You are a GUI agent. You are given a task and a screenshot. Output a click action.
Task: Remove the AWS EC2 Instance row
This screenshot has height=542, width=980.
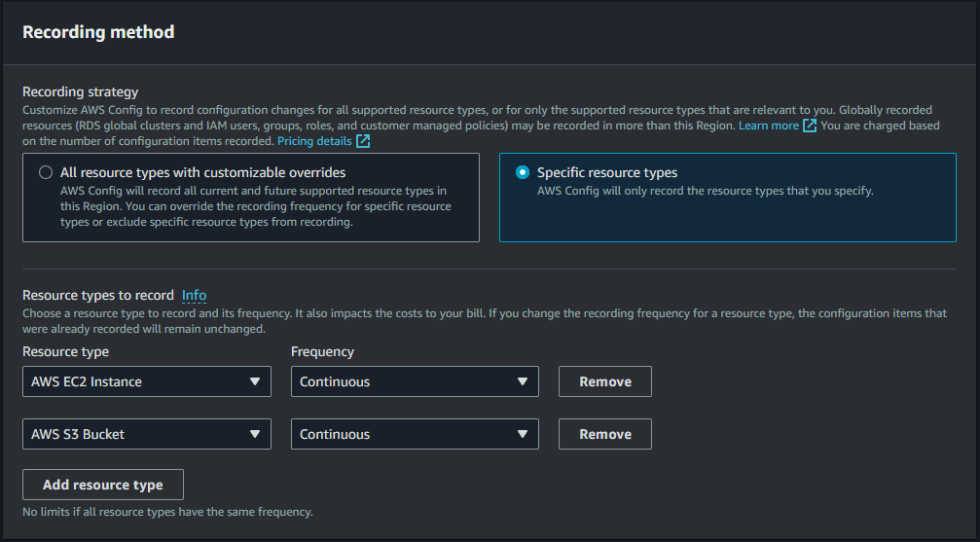click(x=604, y=382)
